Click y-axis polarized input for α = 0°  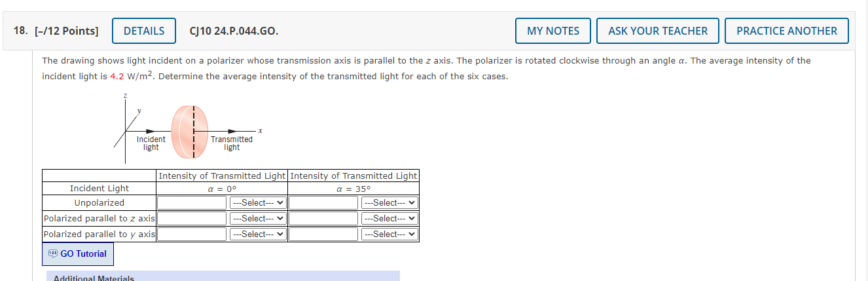[x=192, y=234]
